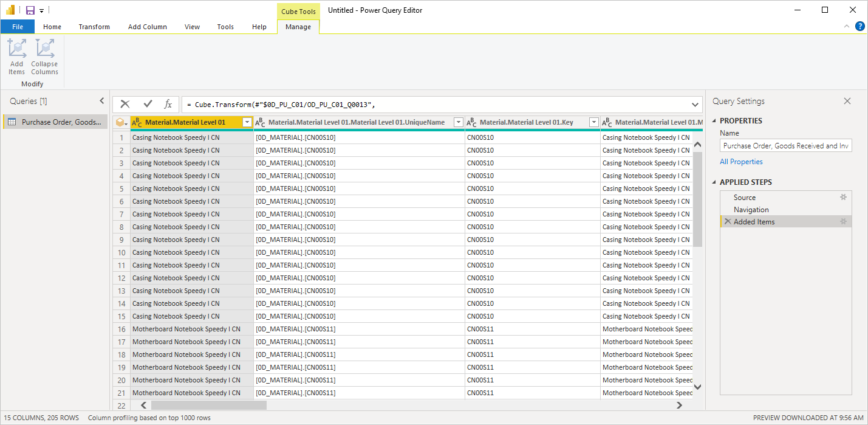Click the fx function icon
The height and width of the screenshot is (425, 868).
click(168, 104)
